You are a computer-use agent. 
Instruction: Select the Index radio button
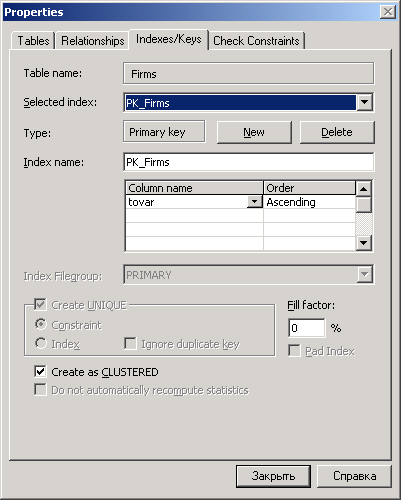[x=40, y=343]
